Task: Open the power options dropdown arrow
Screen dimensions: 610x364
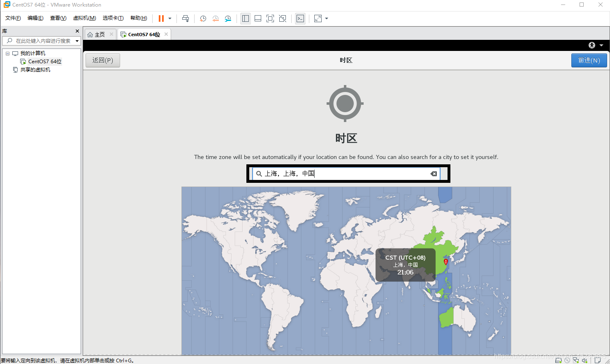Action: pos(170,18)
